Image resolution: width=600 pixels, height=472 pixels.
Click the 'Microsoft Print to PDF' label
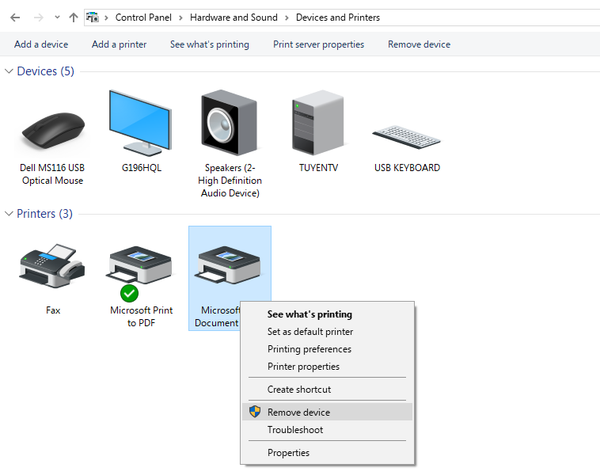(x=141, y=317)
